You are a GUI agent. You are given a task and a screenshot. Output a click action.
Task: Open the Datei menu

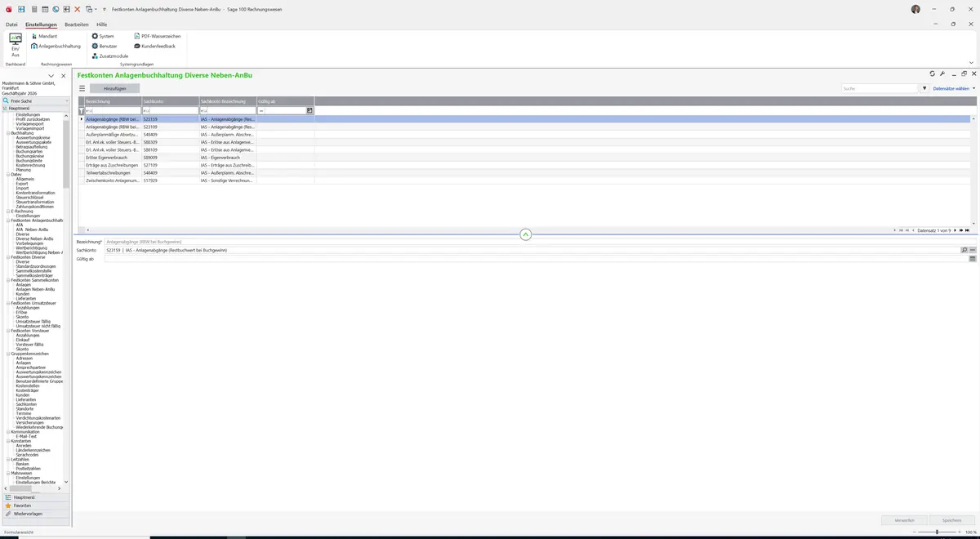[11, 24]
